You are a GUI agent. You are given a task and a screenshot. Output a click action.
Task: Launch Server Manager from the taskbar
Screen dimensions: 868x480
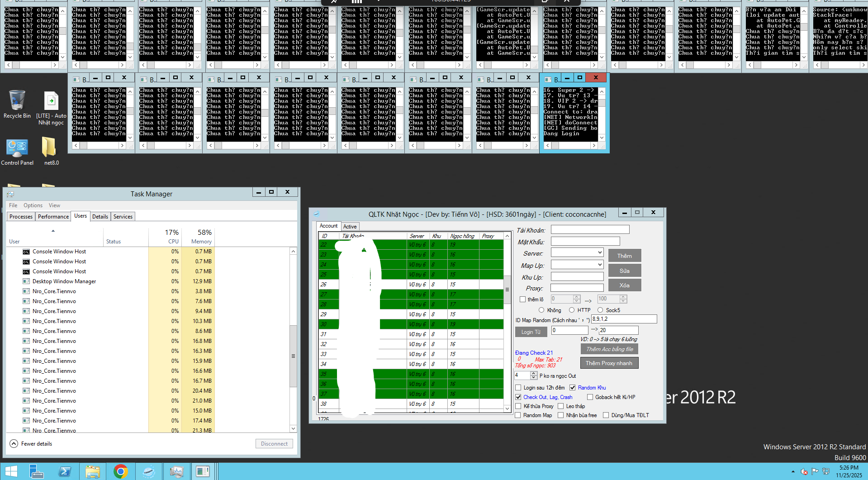click(x=36, y=471)
